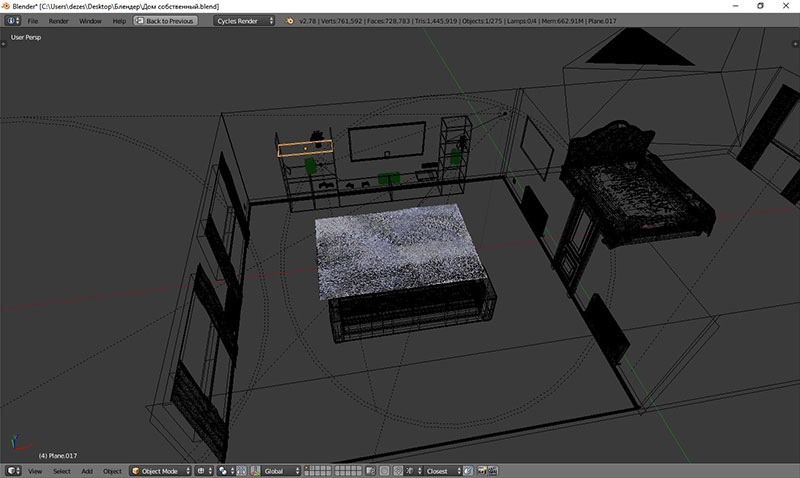
Task: Expand the Cycles Render engine dropdown
Action: [243, 20]
